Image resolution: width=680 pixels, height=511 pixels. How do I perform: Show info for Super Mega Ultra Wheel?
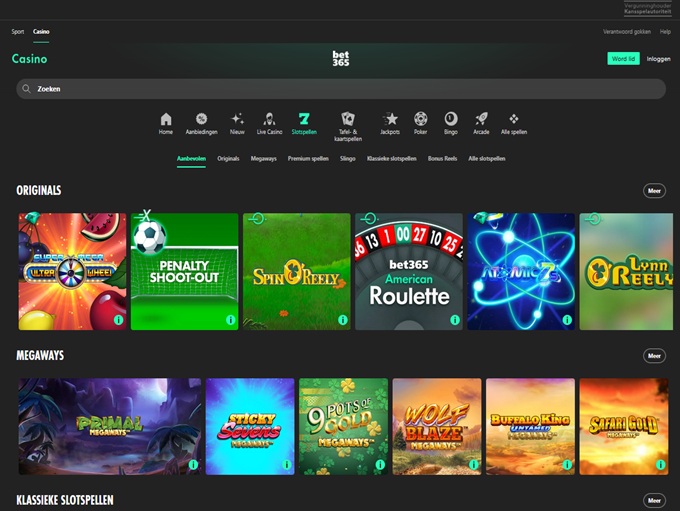118,320
